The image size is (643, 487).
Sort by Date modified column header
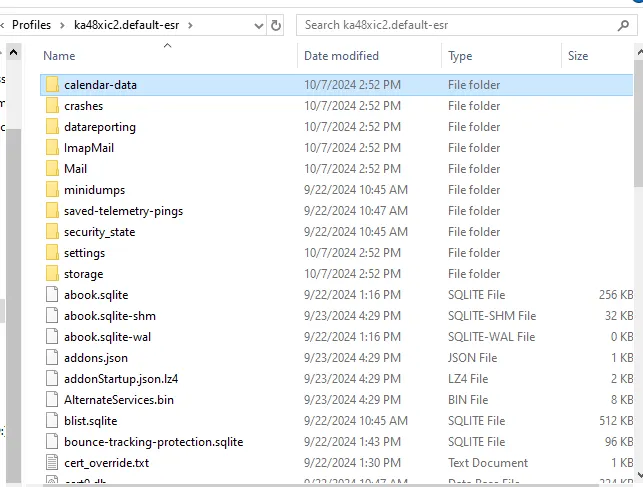[341, 56]
